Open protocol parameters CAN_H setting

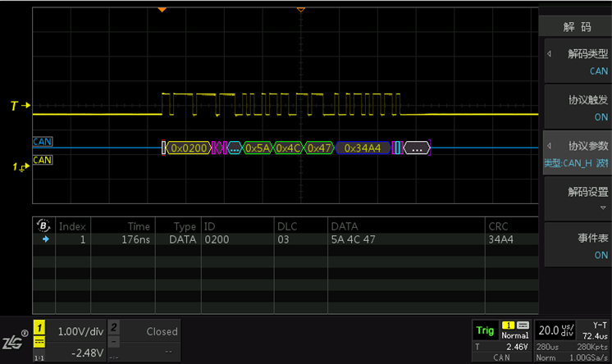tap(578, 153)
